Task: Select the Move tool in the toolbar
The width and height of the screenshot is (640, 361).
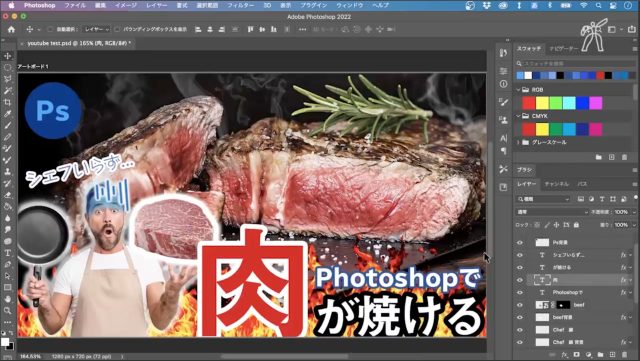Action: (x=7, y=56)
